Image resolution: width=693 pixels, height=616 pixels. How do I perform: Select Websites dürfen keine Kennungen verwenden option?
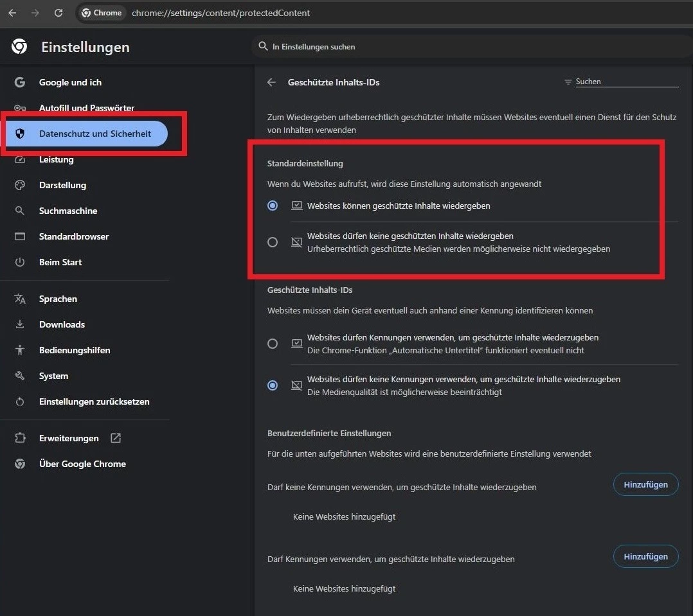[x=273, y=385]
